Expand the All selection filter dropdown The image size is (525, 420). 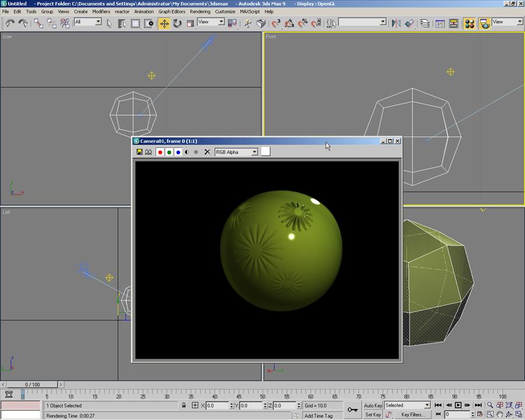tap(98, 22)
